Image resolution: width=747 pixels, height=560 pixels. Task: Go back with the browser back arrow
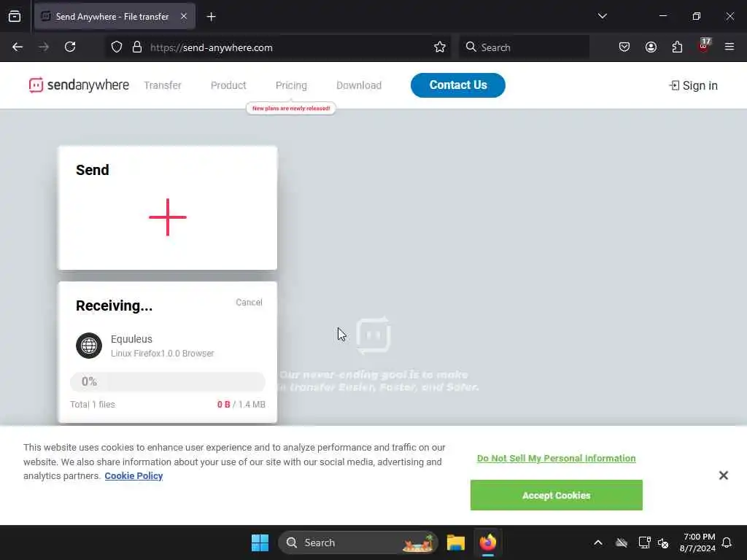point(18,47)
